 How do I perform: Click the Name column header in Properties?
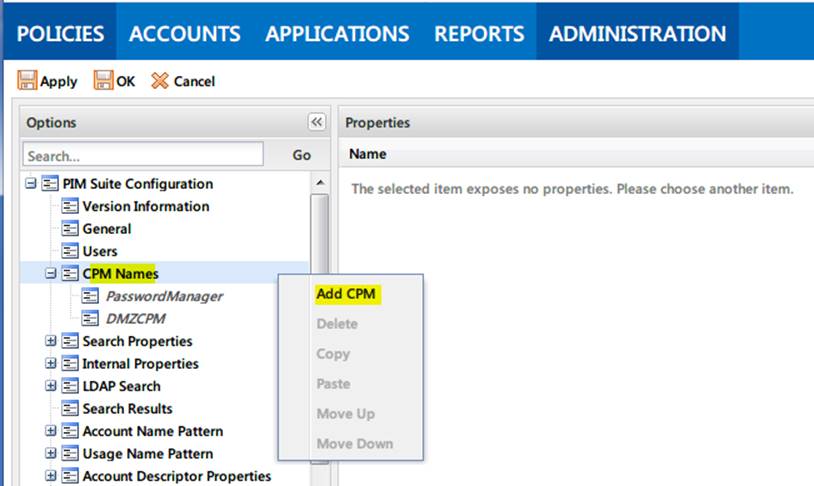pos(368,154)
